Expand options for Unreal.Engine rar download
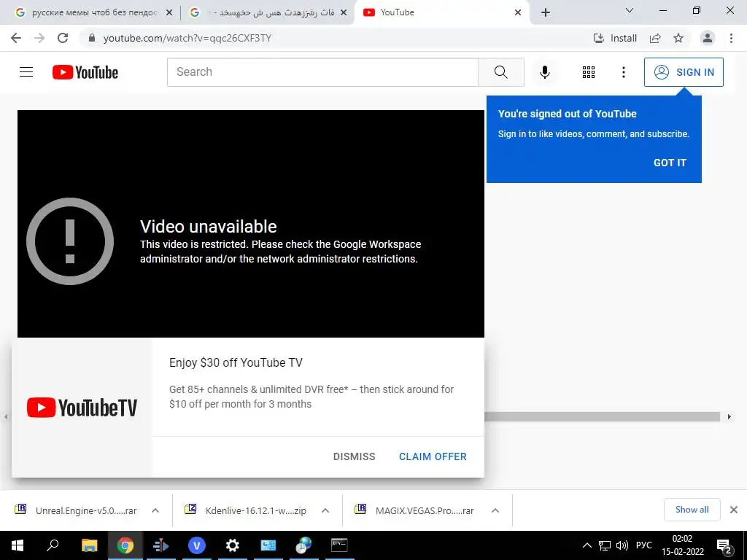Viewport: 747px width, 560px height. coord(155,510)
